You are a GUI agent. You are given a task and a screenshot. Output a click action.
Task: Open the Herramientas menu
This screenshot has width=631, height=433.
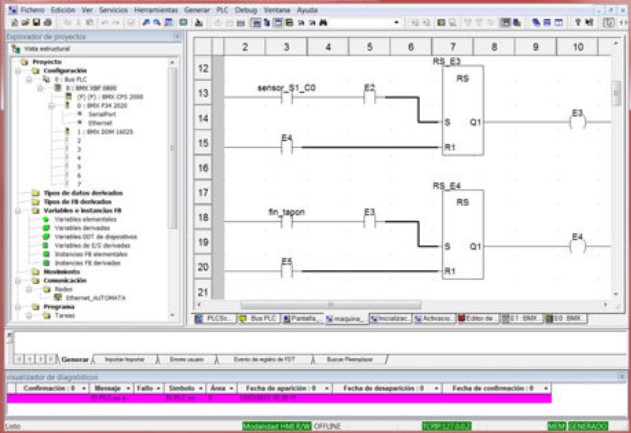coord(156,10)
